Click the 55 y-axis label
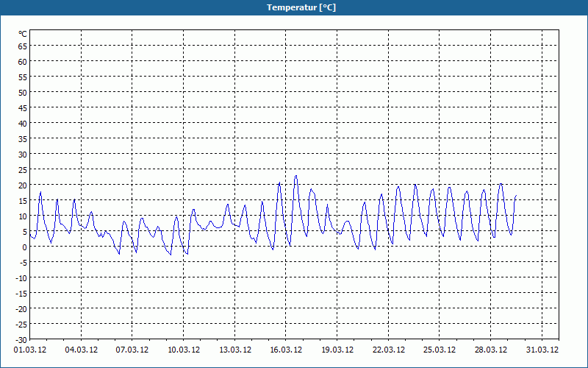Image resolution: width=588 pixels, height=368 pixels. coord(23,77)
